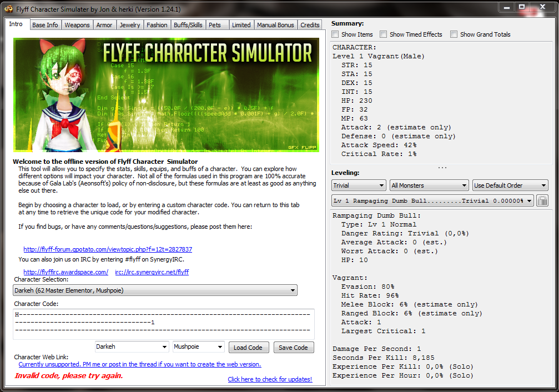Viewport: 559px width, 392px height.
Task: Open the Use Default Order dropdown
Action: [510, 185]
